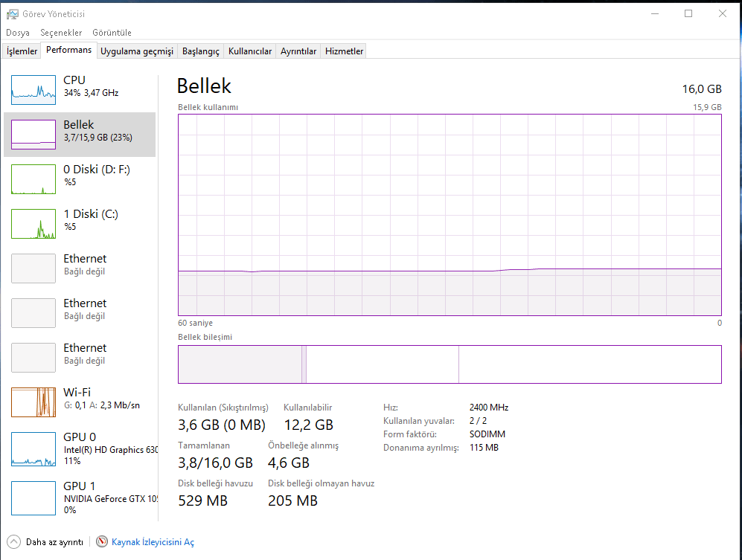Collapse view with Daha az ayrıntı arrow
Screen dimensions: 742x560
point(13,542)
